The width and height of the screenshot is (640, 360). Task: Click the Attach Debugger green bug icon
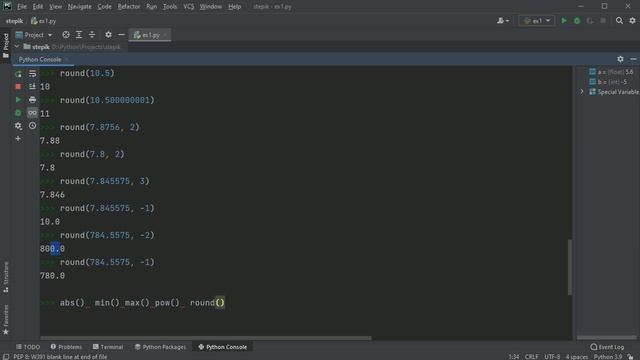(18, 113)
